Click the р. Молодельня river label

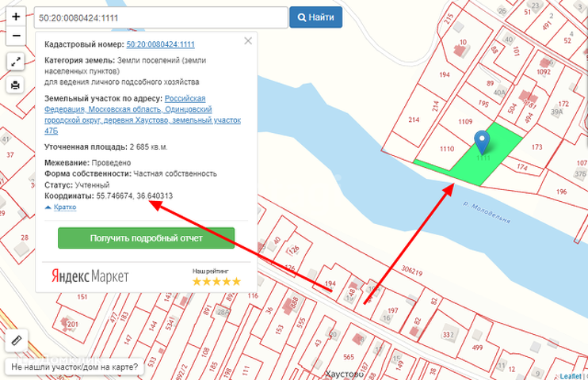pos(487,213)
